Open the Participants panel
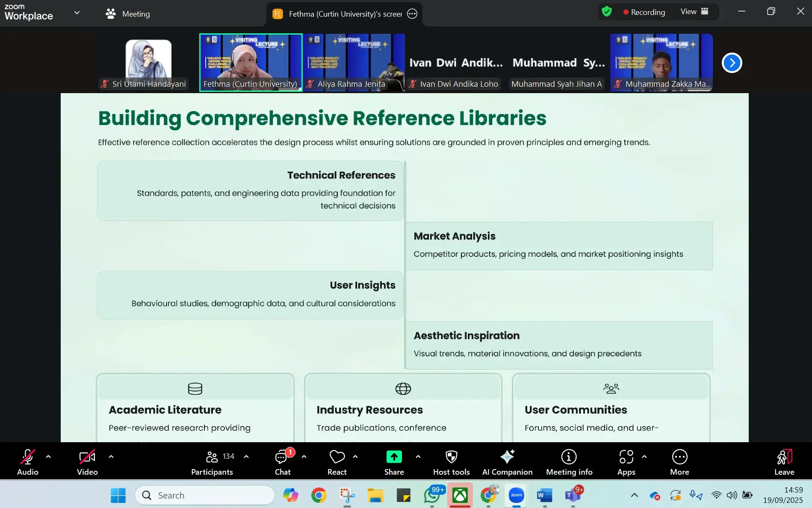This screenshot has height=508, width=812. click(212, 462)
